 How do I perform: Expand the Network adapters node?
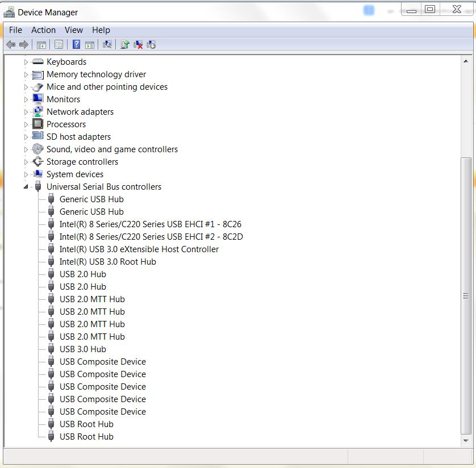pos(26,112)
